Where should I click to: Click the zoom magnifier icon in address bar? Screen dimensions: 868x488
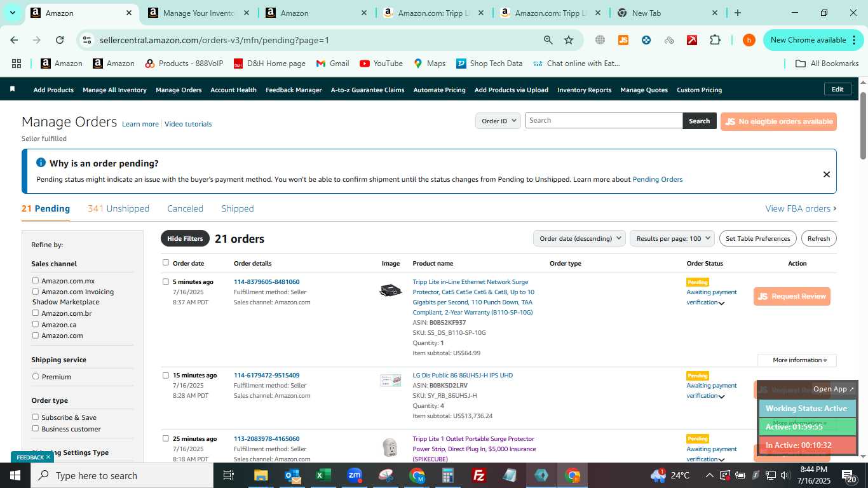548,40
